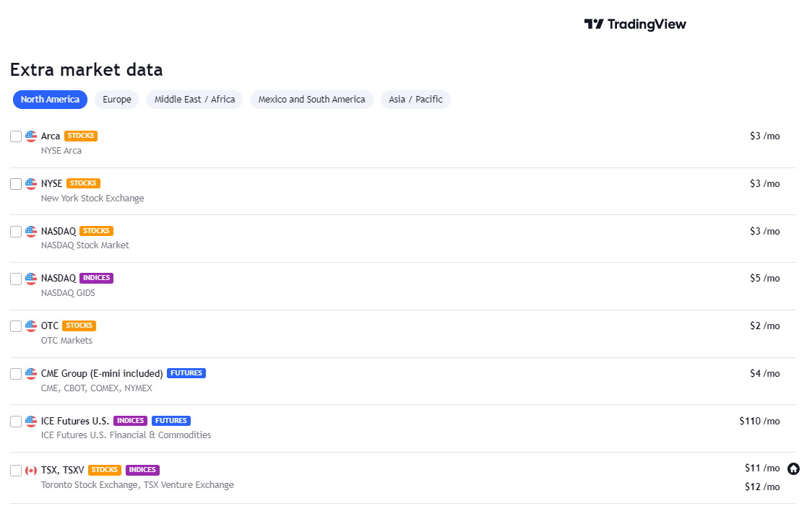Show Mexico and South America exchanges
Image resolution: width=812 pixels, height=506 pixels.
point(312,100)
